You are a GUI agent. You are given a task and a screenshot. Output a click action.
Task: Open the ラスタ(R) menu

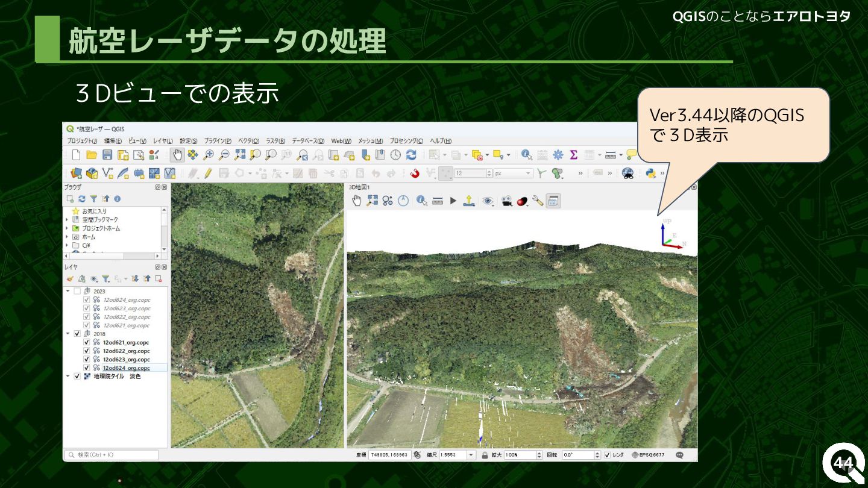coord(275,140)
